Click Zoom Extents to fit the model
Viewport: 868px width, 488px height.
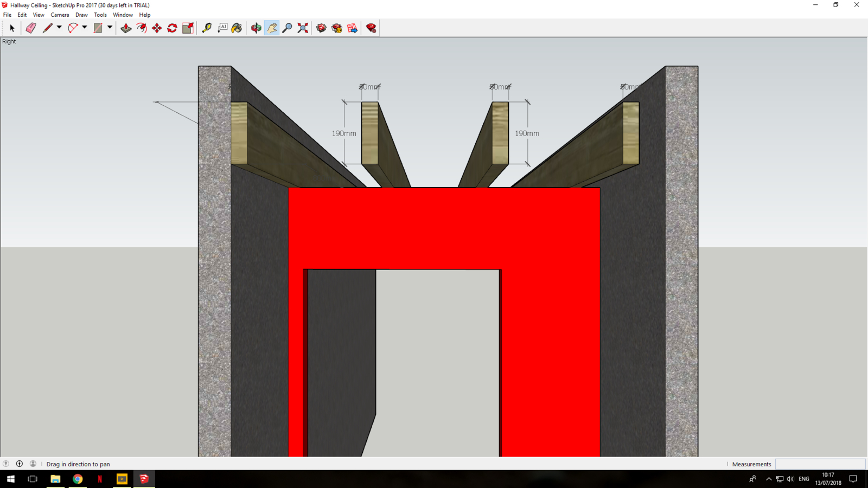point(303,28)
